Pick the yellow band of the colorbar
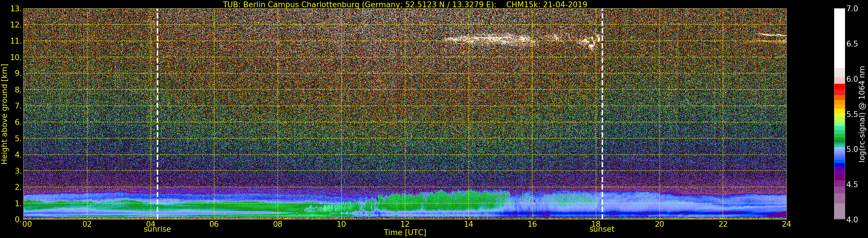 839,111
